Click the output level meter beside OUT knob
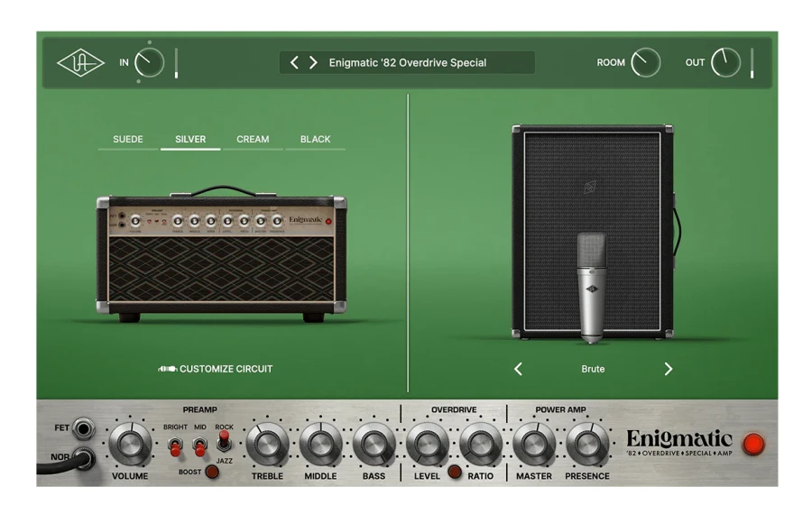Viewport: 812px width, 514px height. 752,63
